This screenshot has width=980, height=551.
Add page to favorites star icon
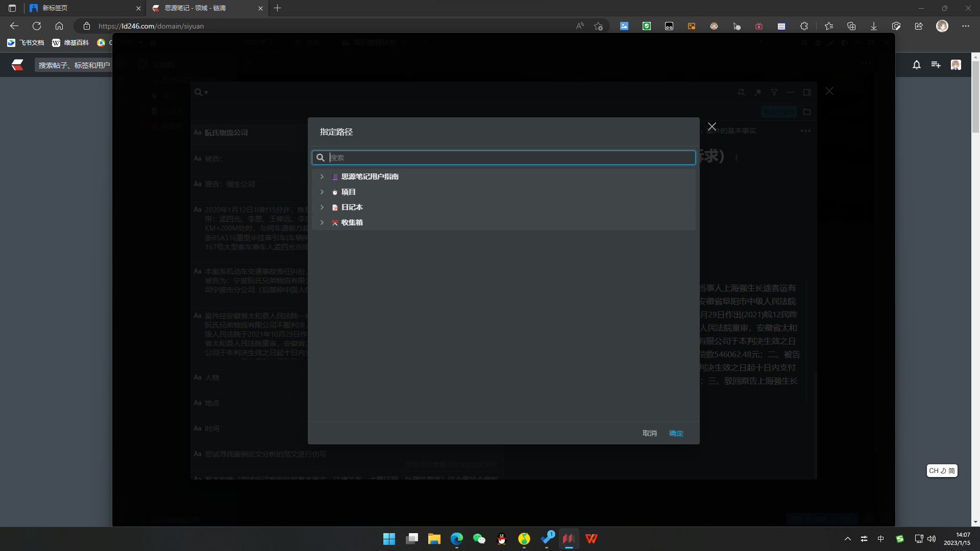[598, 26]
